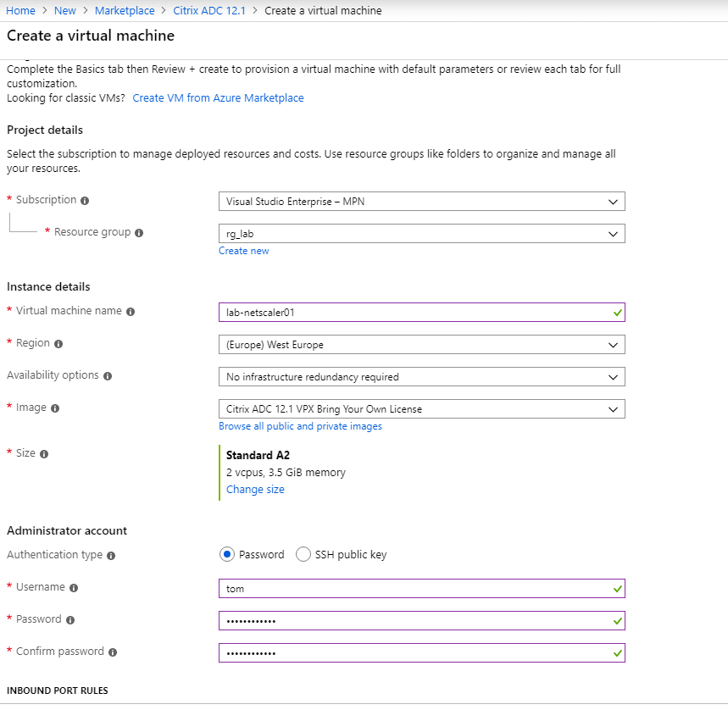Click Browse all public and private images
This screenshot has height=710, width=728.
(x=300, y=426)
